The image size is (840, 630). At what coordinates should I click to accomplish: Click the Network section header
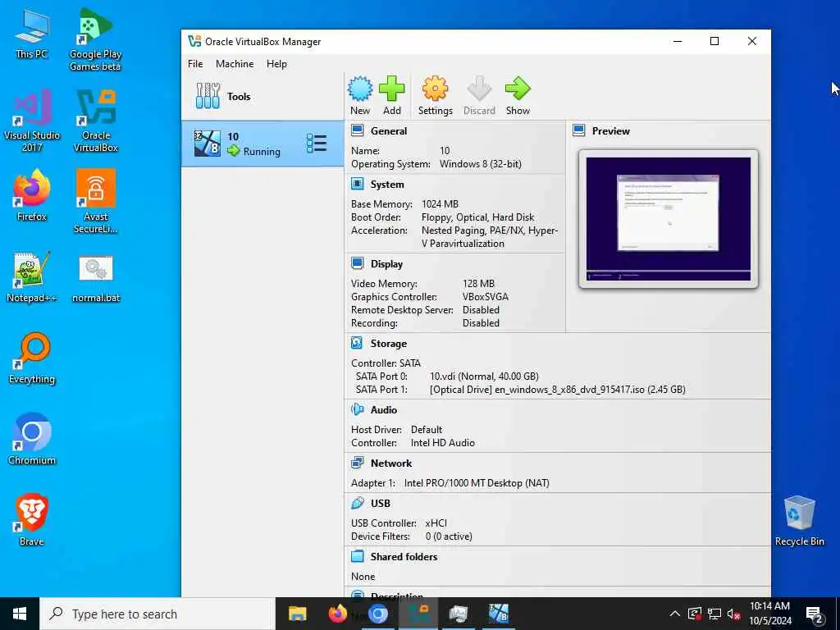coord(391,463)
